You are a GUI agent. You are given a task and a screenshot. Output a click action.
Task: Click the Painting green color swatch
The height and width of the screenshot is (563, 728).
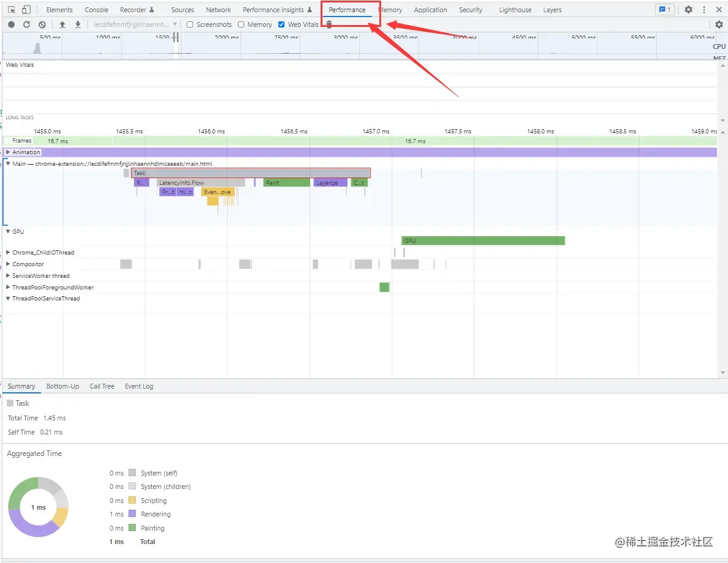[132, 528]
